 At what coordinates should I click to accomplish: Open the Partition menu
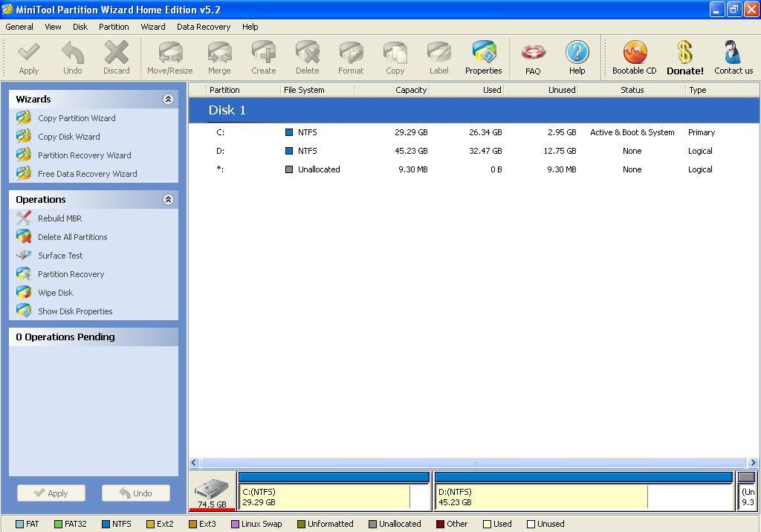(x=114, y=27)
